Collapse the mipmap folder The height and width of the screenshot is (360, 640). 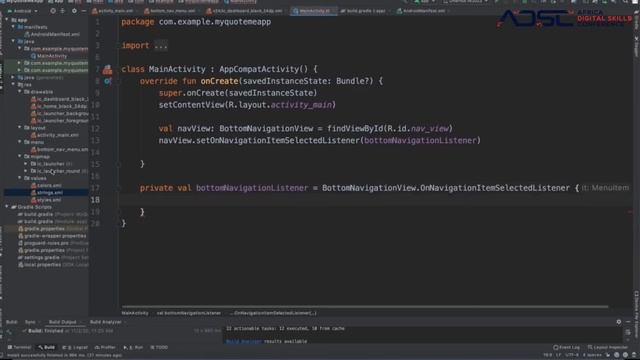[x=20, y=156]
